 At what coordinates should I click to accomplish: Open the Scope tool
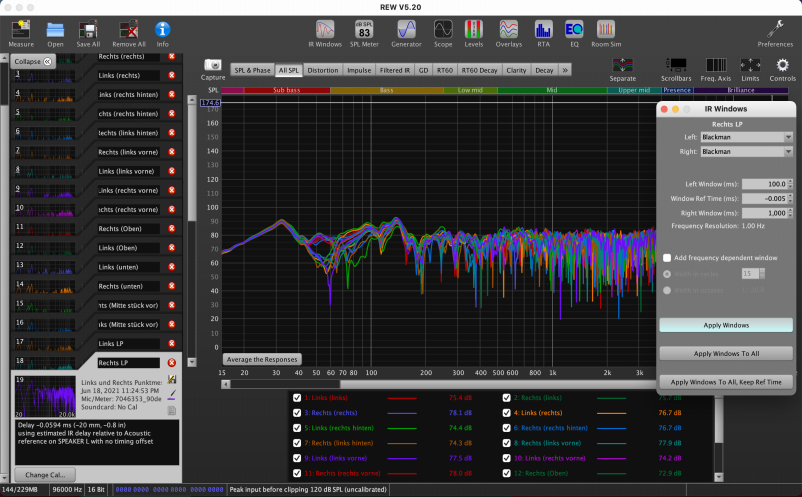pos(443,34)
